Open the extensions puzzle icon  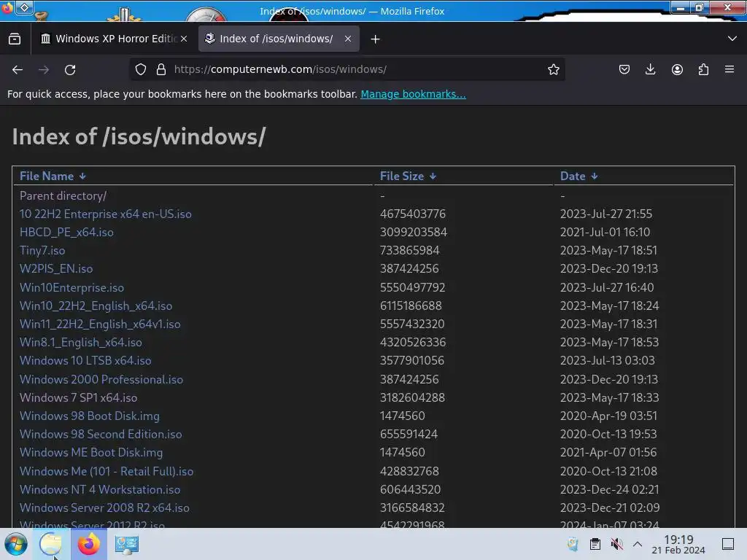[703, 69]
